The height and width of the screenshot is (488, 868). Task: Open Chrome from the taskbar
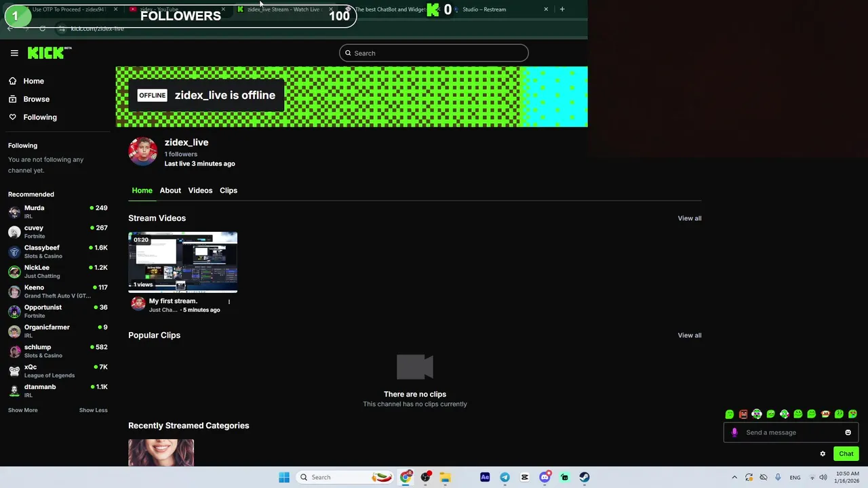[x=406, y=477]
